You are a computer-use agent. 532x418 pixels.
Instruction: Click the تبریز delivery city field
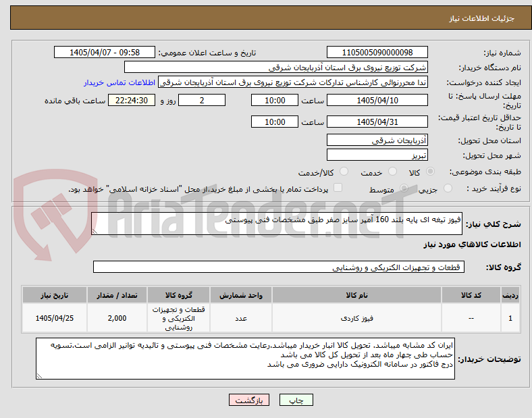[x=377, y=155]
